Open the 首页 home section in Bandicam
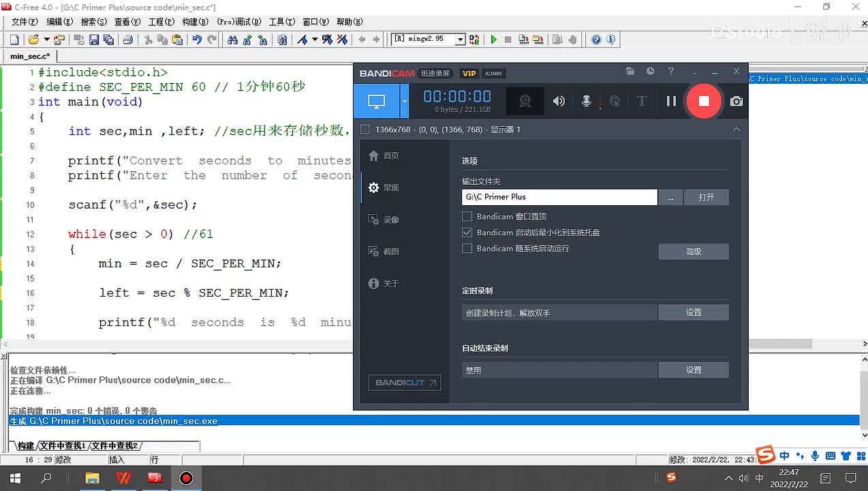 tap(384, 155)
